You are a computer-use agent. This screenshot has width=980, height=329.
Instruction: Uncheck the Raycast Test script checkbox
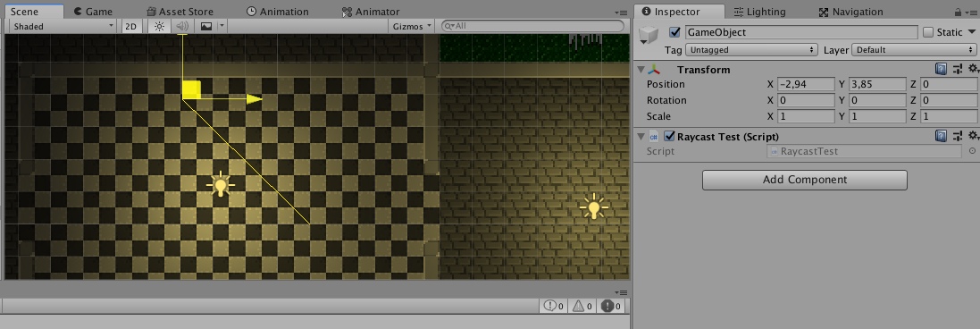[x=669, y=136]
